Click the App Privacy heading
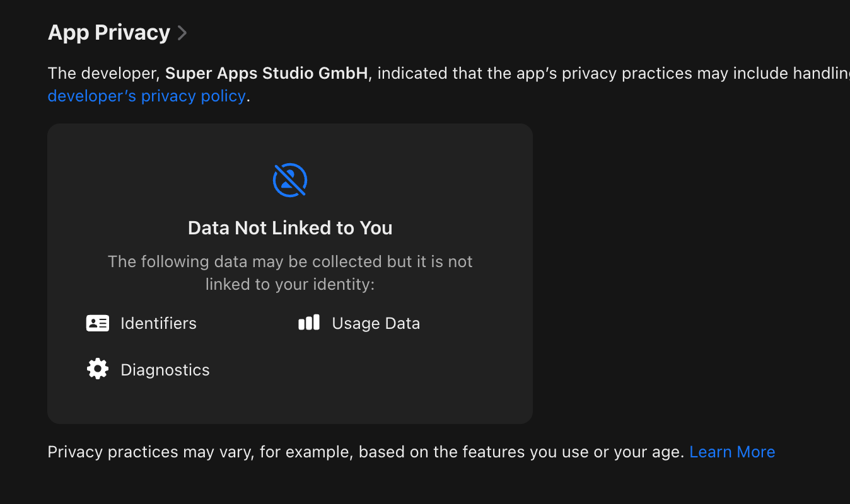The width and height of the screenshot is (850, 504). [108, 33]
